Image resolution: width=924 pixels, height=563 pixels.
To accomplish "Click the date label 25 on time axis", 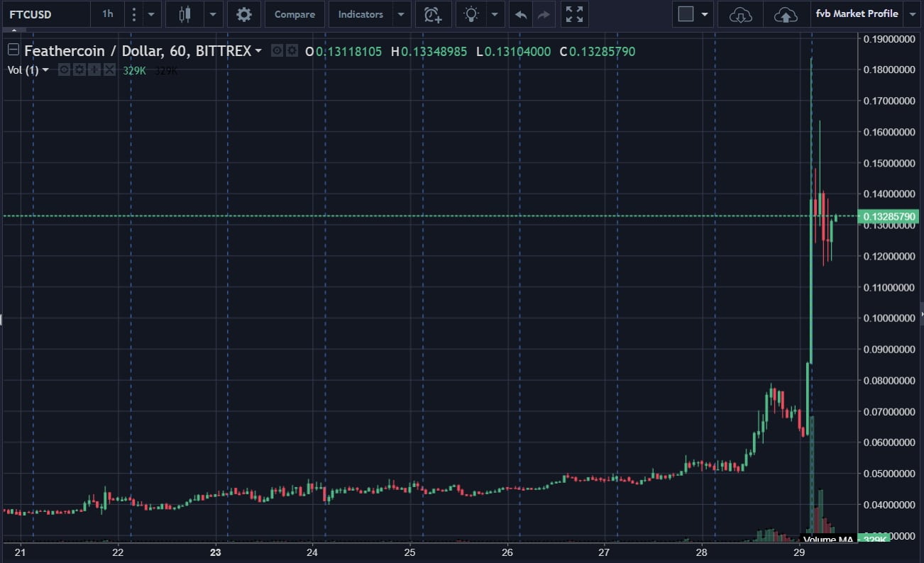I will click(x=409, y=553).
